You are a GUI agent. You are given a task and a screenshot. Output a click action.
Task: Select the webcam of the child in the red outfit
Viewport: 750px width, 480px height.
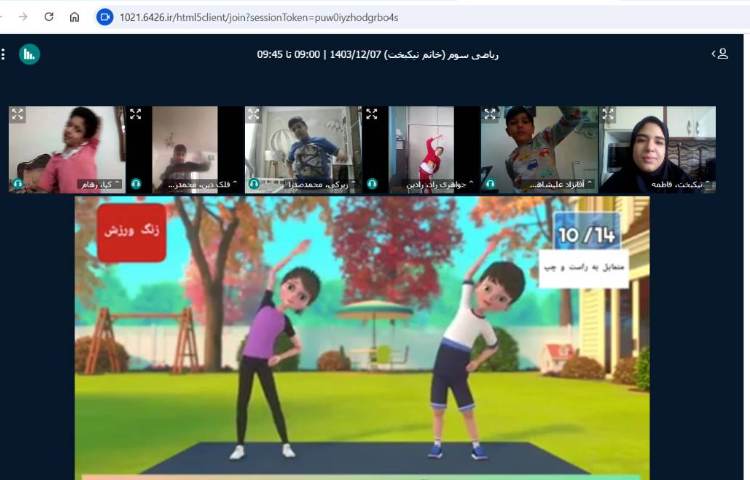(x=421, y=150)
